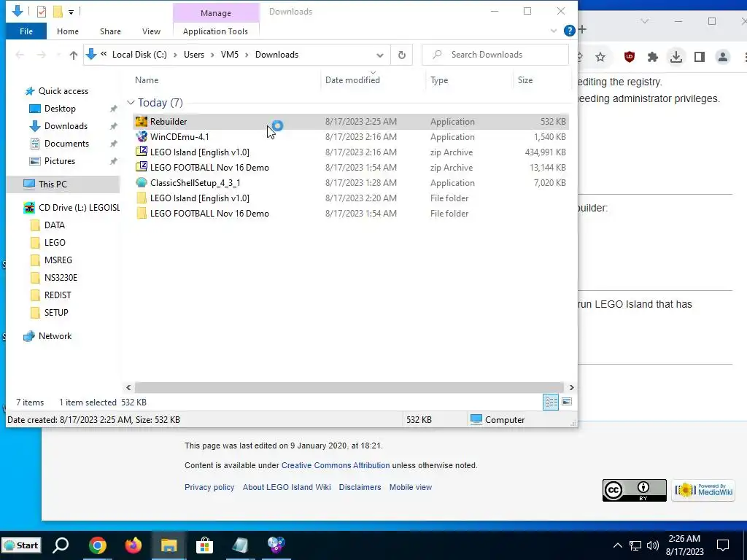Image resolution: width=747 pixels, height=560 pixels.
Task: Sort by Date modified column
Action: (x=352, y=80)
